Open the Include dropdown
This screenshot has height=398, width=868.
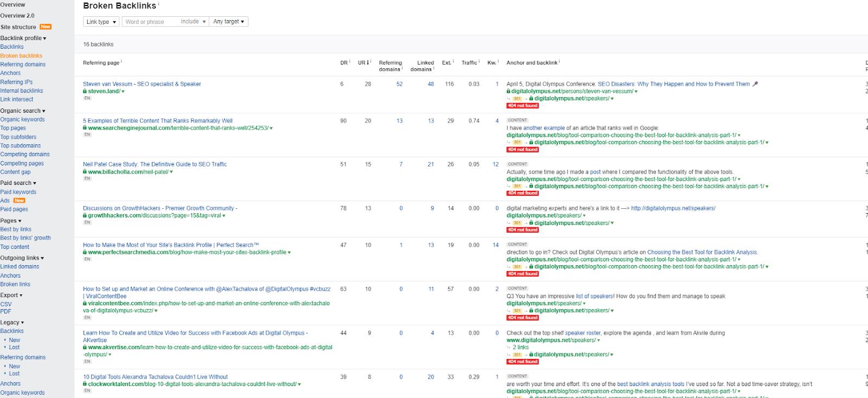tap(193, 22)
